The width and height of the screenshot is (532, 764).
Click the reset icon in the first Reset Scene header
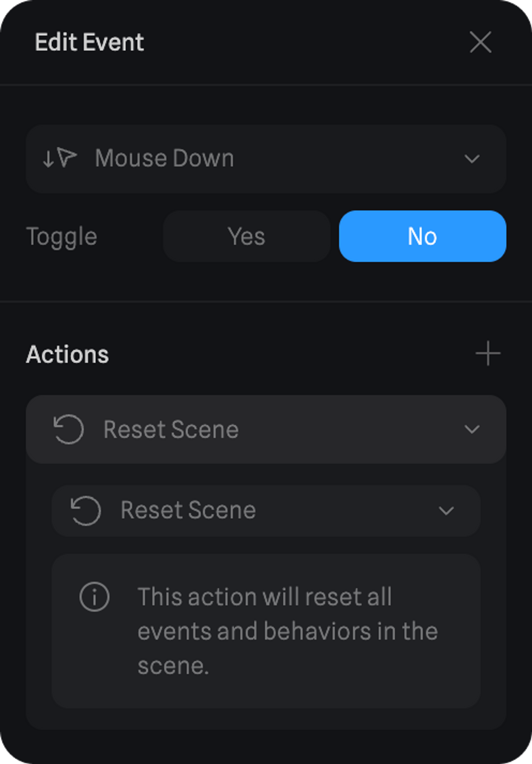coord(69,429)
